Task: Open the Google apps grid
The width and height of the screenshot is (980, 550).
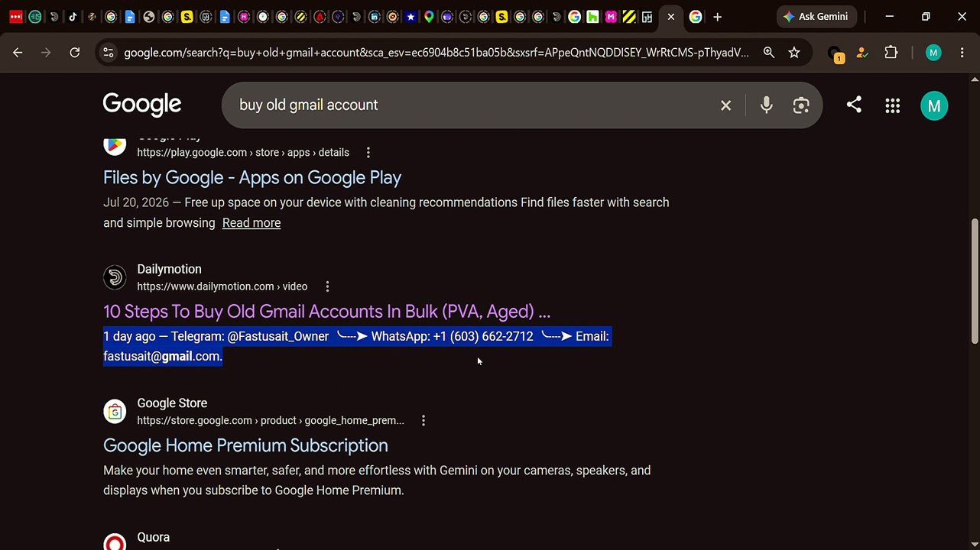Action: [892, 106]
